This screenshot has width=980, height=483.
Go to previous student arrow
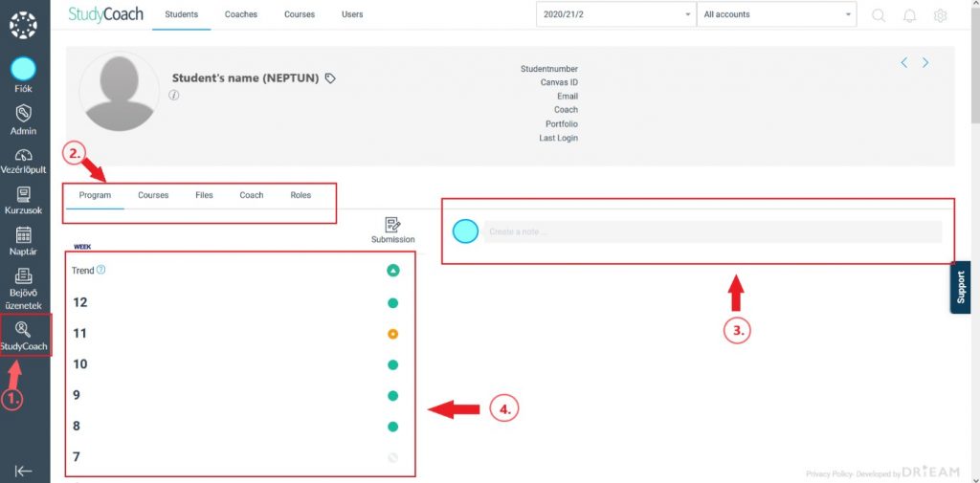[x=903, y=62]
